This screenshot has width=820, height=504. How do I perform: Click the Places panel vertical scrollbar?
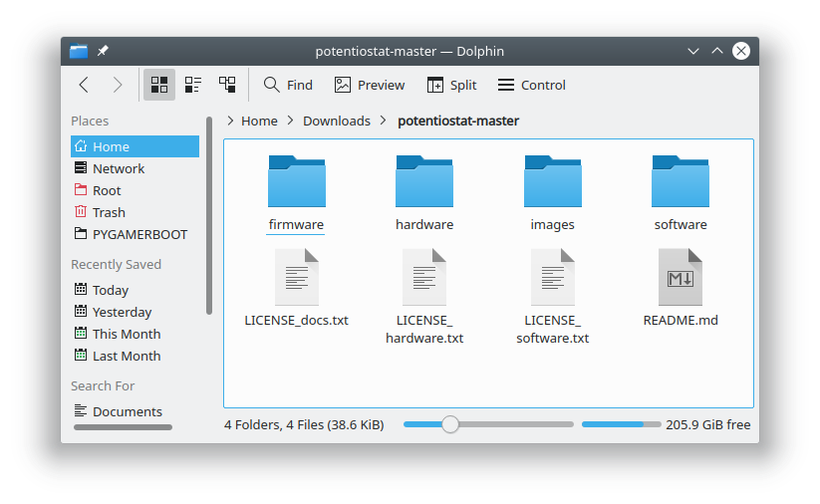[209, 215]
